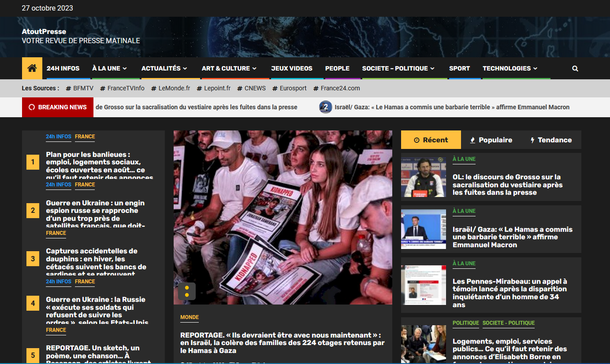This screenshot has height=364, width=610.
Task: Switch to the Populaire tab
Action: (491, 140)
